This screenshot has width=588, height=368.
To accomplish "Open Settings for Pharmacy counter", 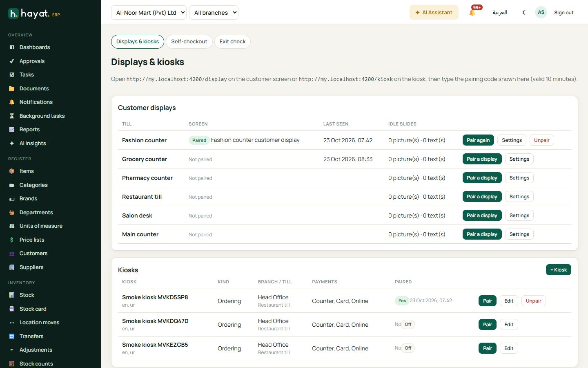I will (519, 178).
